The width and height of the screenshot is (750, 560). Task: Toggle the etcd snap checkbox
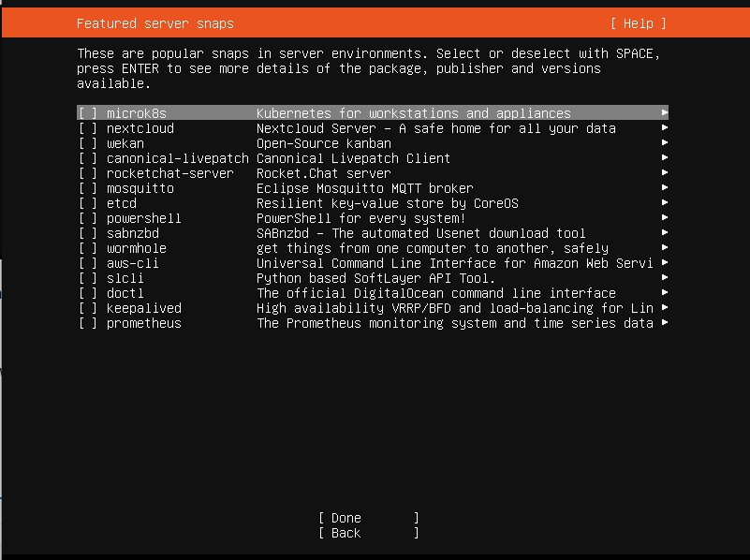pyautogui.click(x=88, y=203)
